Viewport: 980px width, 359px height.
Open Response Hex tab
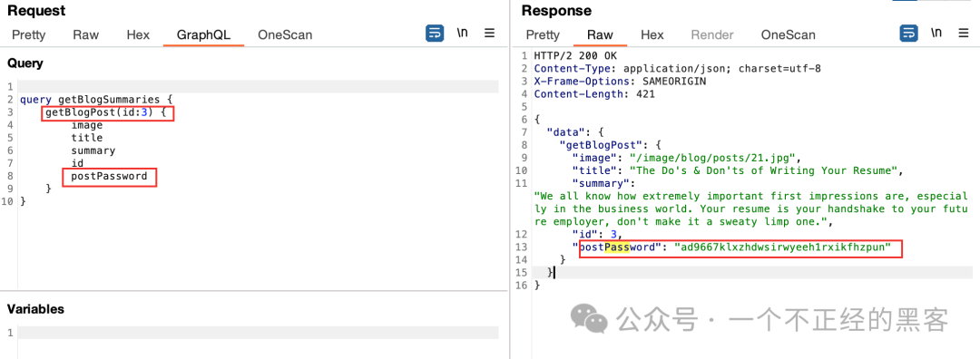[x=652, y=35]
